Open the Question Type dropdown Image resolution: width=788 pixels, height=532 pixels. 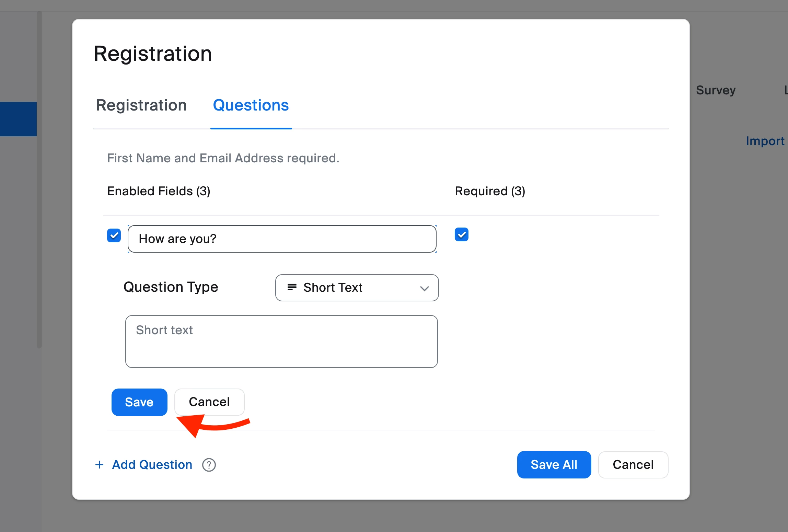pyautogui.click(x=356, y=288)
